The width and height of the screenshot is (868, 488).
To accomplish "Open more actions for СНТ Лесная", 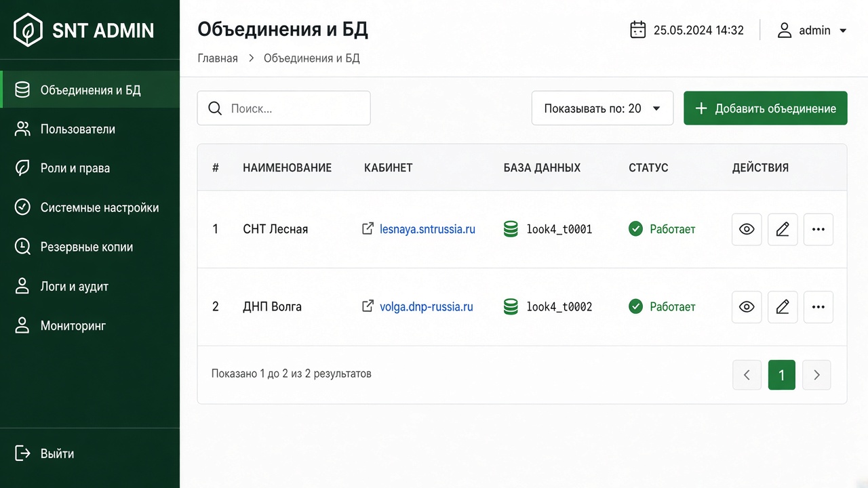I will (818, 229).
